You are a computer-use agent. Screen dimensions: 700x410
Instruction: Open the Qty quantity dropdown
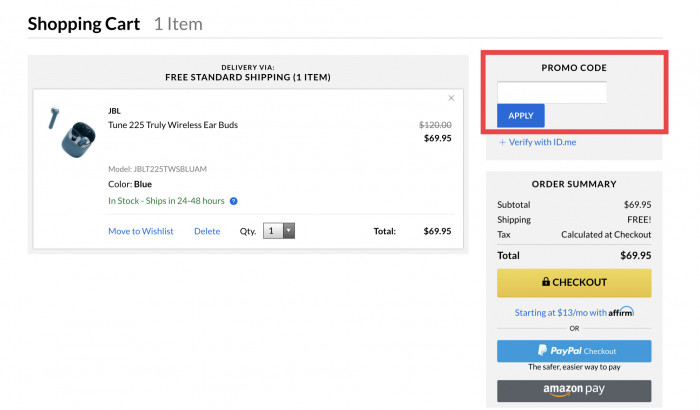tap(278, 231)
